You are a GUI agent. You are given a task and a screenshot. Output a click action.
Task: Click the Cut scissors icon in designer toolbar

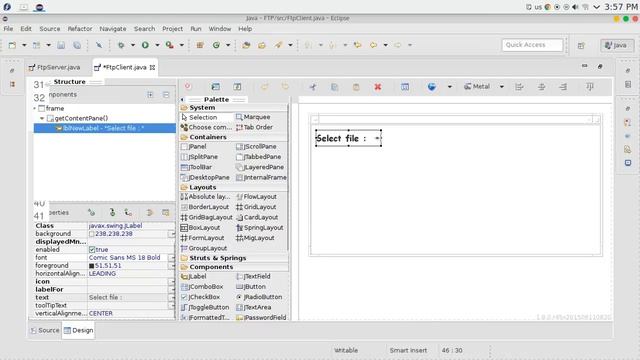(313, 87)
